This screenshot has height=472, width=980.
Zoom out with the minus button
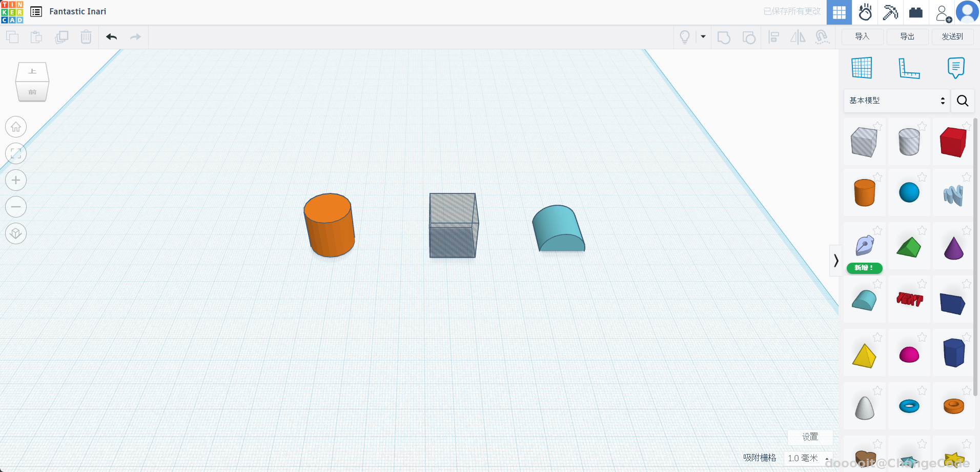(x=16, y=207)
